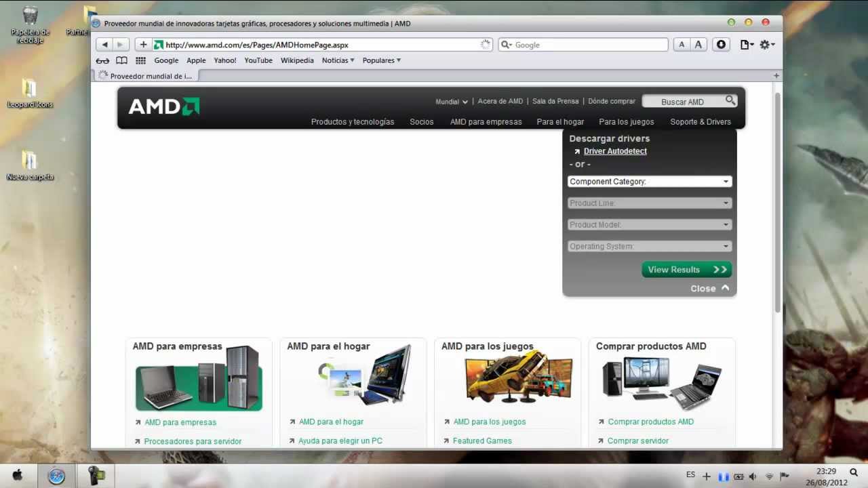Image resolution: width=868 pixels, height=488 pixels.
Task: Open the Safari settings gear menu
Action: (x=767, y=45)
